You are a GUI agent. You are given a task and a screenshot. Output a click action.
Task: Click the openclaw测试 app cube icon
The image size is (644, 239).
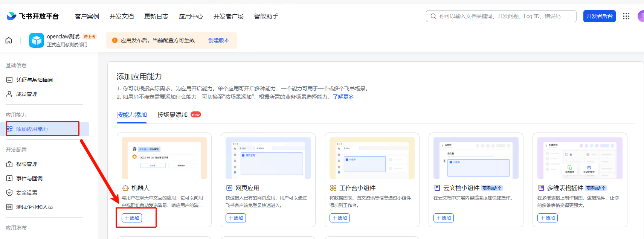(37, 40)
